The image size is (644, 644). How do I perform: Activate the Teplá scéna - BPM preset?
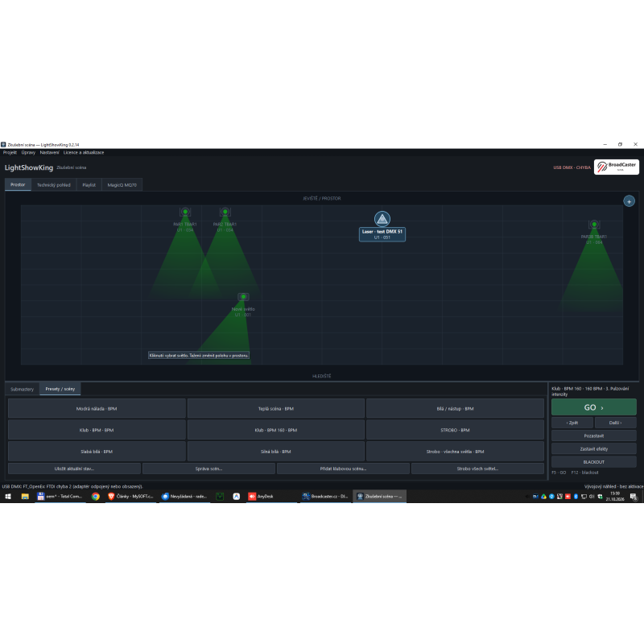pyautogui.click(x=276, y=409)
